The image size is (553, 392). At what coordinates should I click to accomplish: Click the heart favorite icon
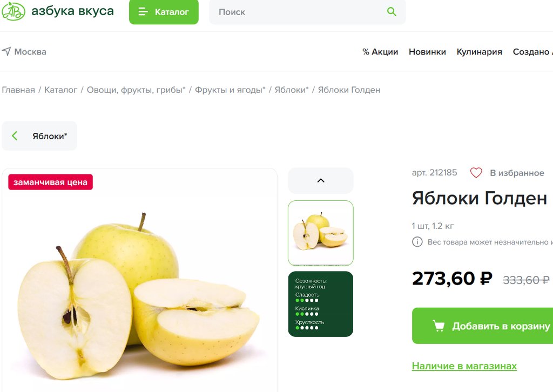(x=476, y=173)
